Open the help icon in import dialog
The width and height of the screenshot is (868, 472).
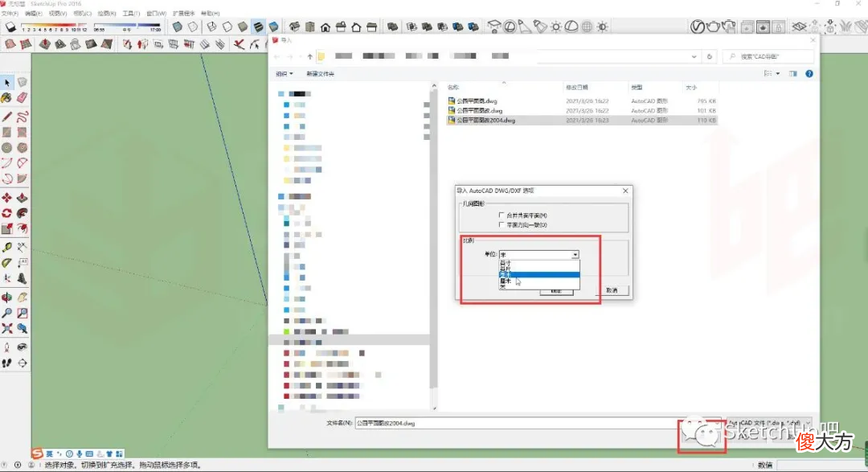click(x=809, y=74)
